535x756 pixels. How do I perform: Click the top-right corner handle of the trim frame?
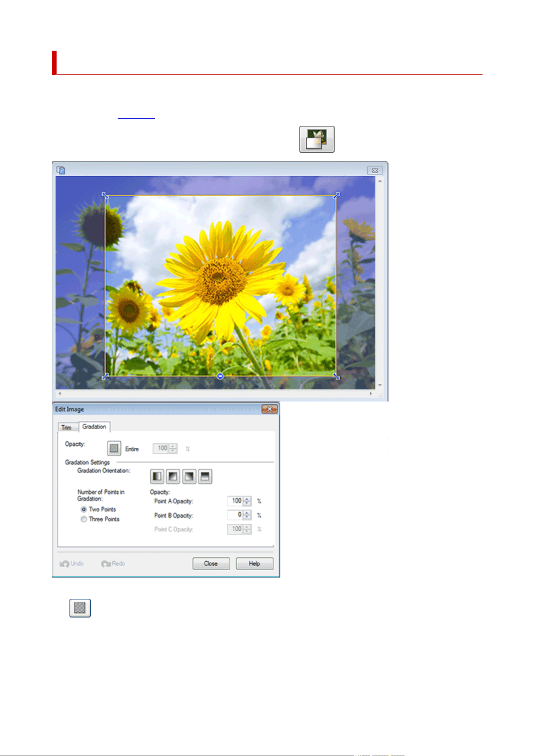(336, 195)
